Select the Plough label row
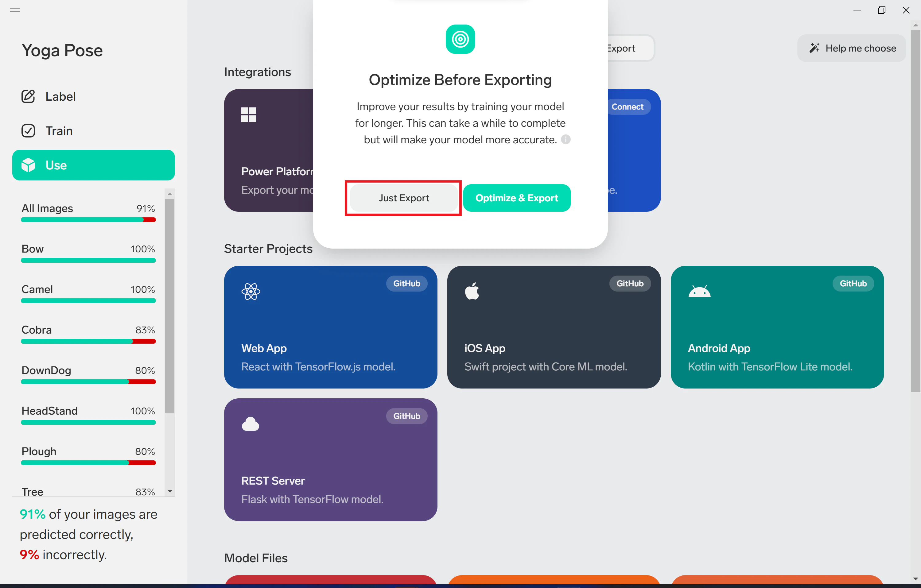 (88, 455)
